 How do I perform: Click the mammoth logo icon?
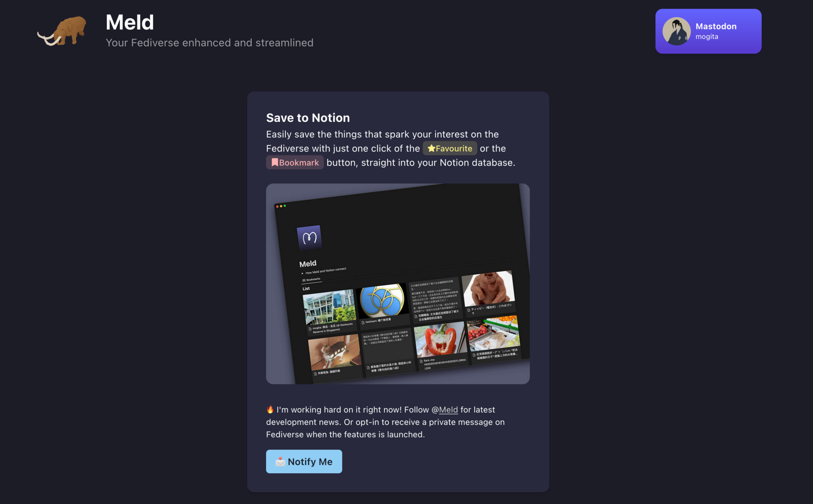point(62,31)
